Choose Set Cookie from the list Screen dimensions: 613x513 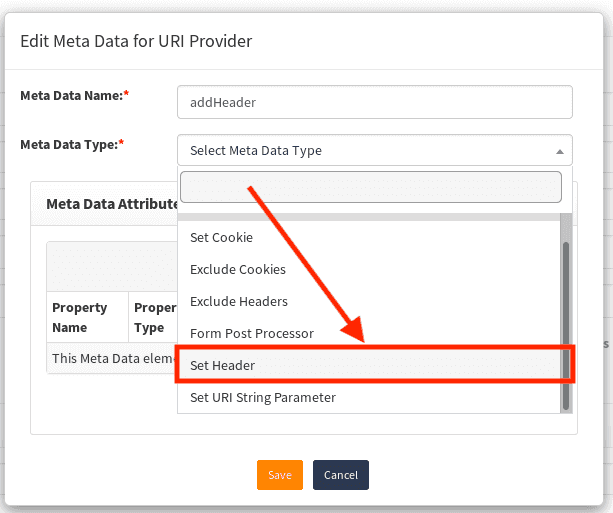(x=221, y=238)
